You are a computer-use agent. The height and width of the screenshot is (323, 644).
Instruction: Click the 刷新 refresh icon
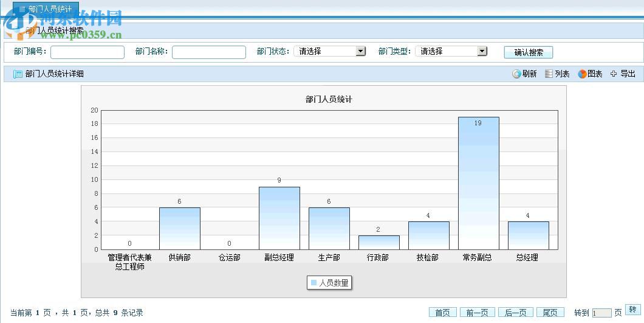click(516, 74)
